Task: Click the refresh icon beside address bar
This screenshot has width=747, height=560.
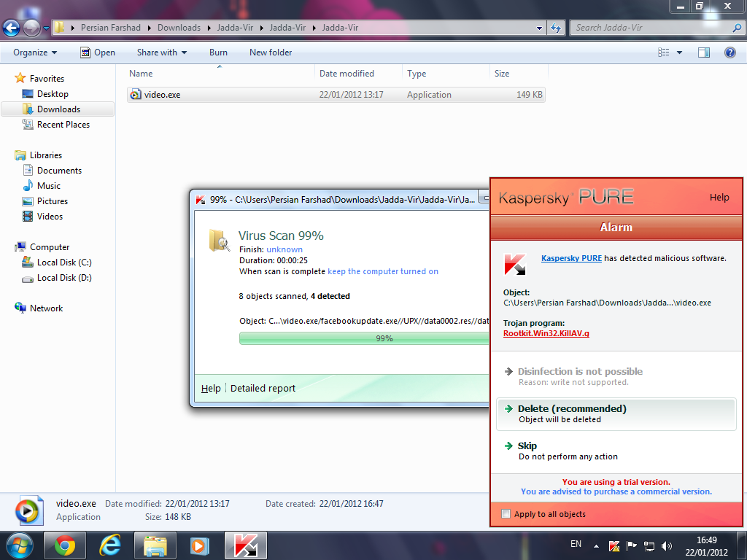Action: click(555, 28)
